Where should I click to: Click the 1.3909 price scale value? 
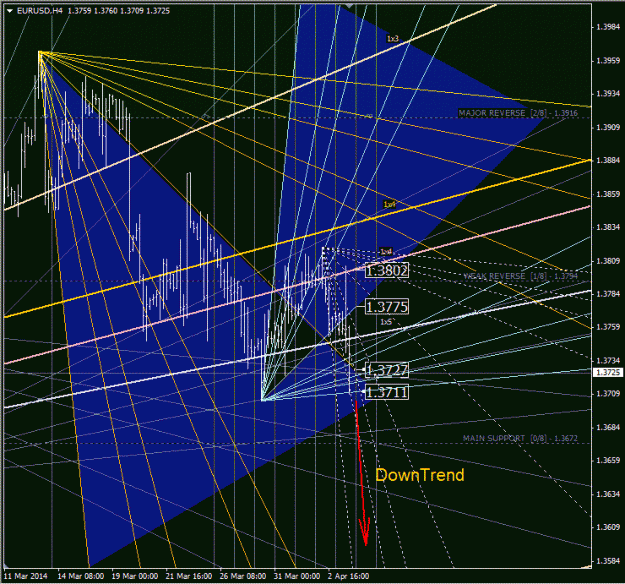click(608, 127)
